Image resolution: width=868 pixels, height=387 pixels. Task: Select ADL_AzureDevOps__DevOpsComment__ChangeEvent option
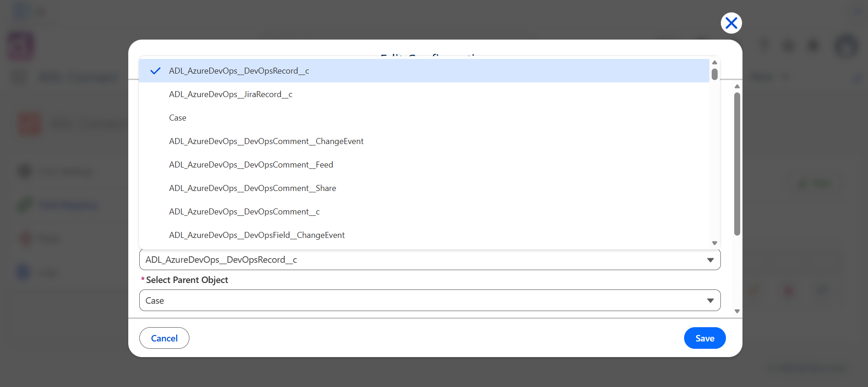[424, 141]
